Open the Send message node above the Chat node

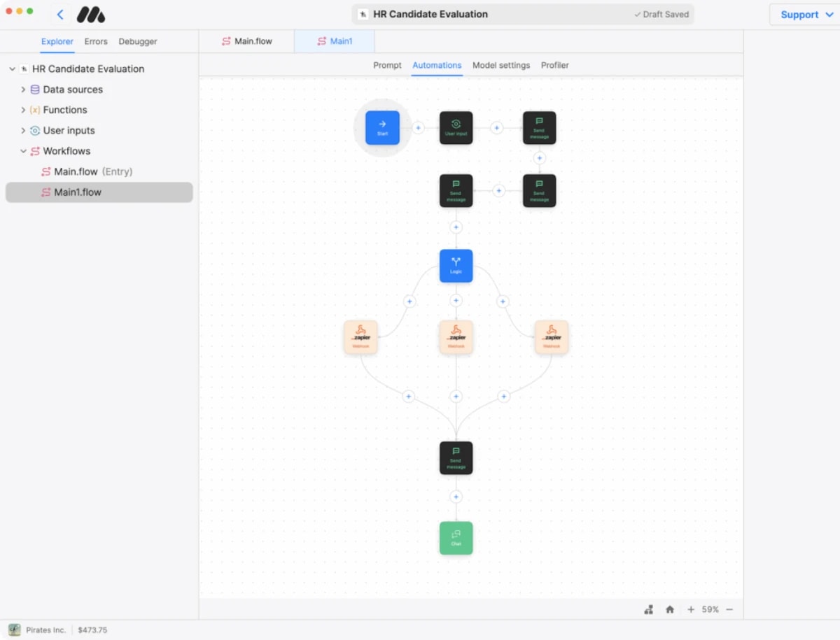(x=456, y=457)
